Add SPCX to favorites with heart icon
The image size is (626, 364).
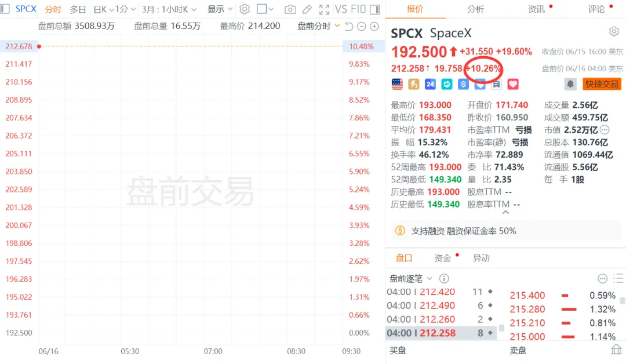click(513, 84)
